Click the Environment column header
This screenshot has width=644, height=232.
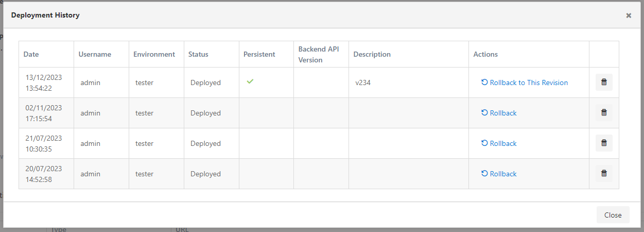pos(154,54)
